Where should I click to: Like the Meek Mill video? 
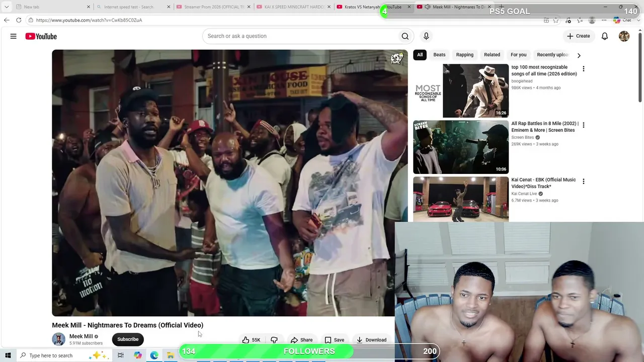tap(251, 340)
